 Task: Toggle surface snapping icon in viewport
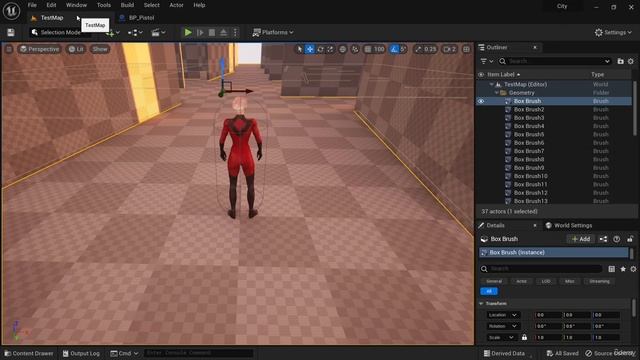(x=355, y=49)
